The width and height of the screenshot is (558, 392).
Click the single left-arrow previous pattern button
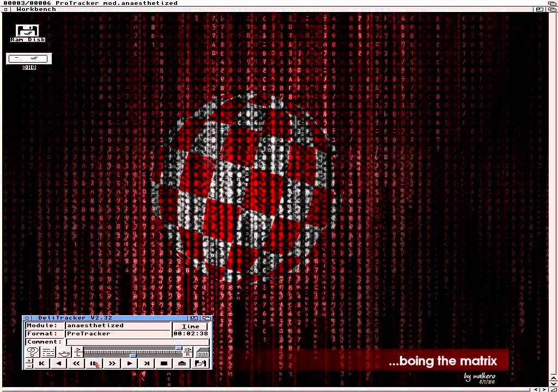tap(59, 364)
